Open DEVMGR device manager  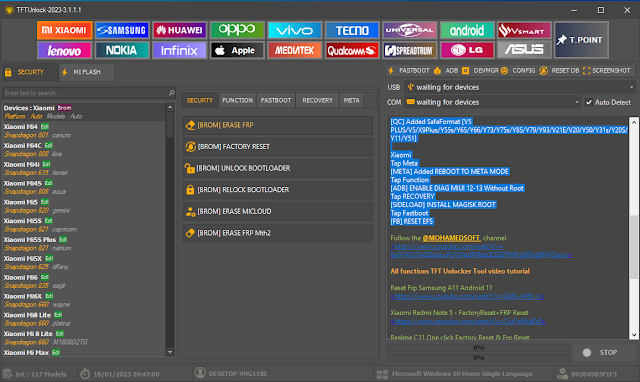pyautogui.click(x=480, y=71)
